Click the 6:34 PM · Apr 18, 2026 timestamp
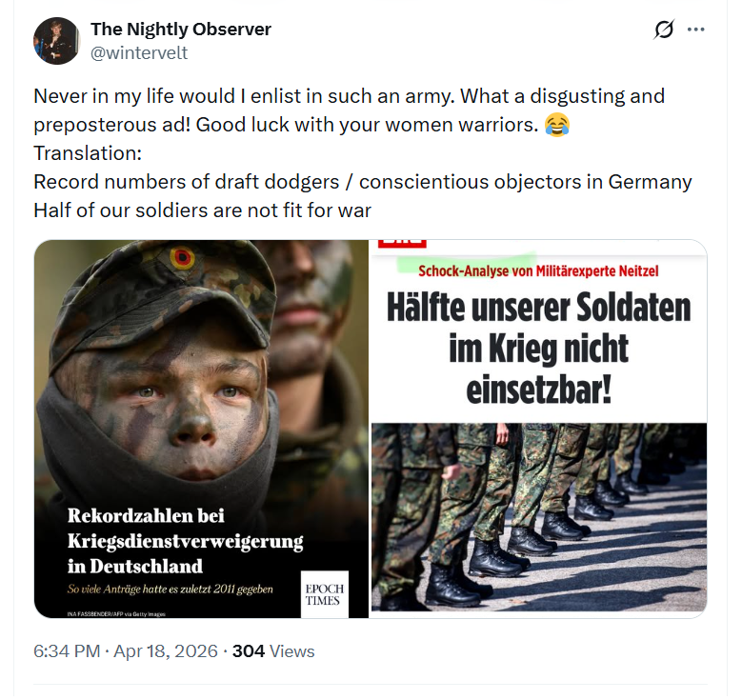The width and height of the screenshot is (742, 700). tap(126, 651)
